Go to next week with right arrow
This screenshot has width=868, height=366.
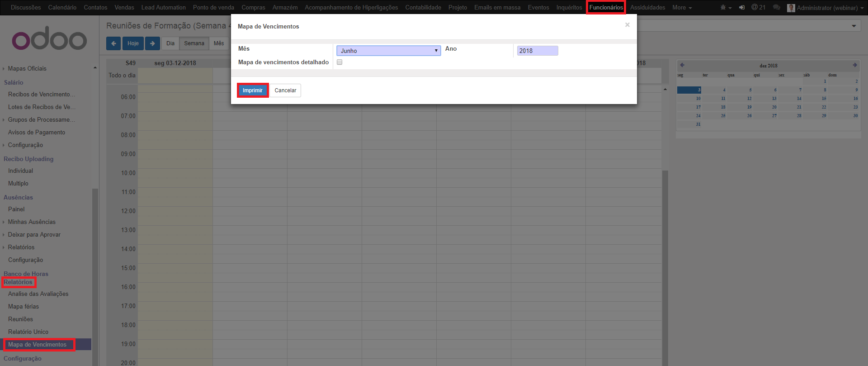(152, 43)
